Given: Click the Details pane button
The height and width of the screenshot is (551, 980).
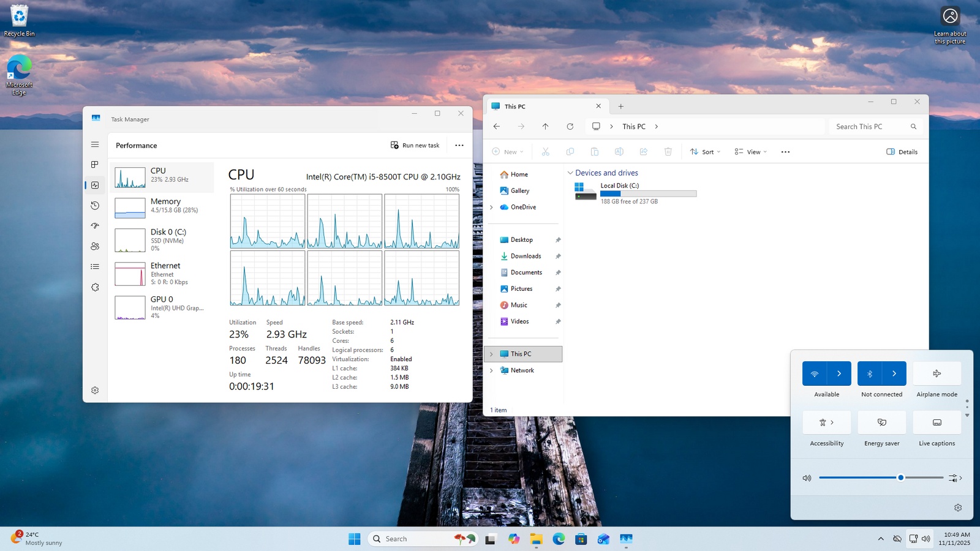Looking at the screenshot, I should [x=902, y=152].
